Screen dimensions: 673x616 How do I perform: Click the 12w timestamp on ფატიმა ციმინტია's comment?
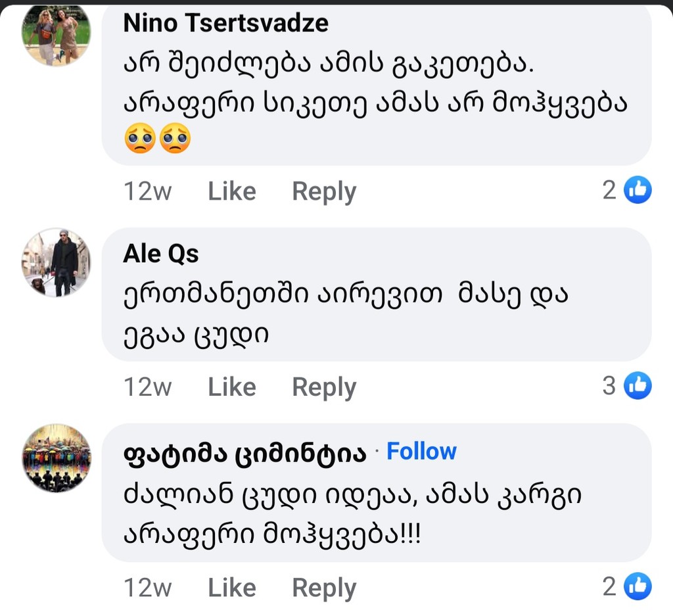(x=147, y=587)
